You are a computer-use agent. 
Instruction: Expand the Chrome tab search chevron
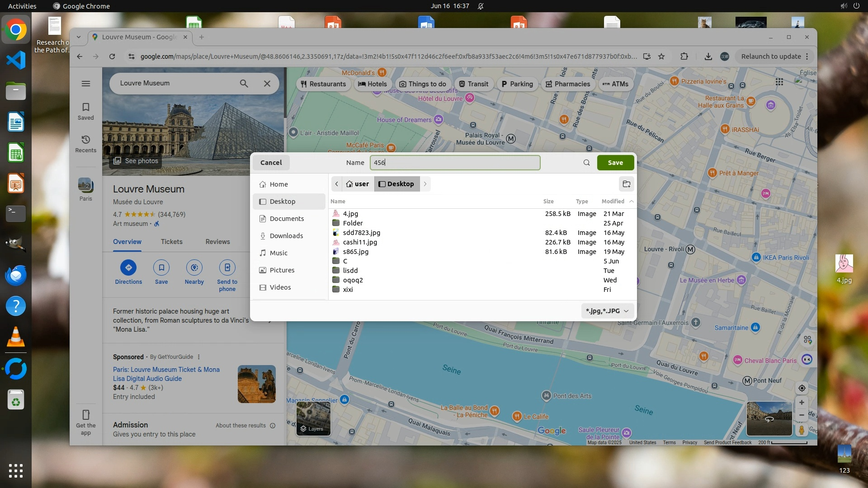coord(79,37)
